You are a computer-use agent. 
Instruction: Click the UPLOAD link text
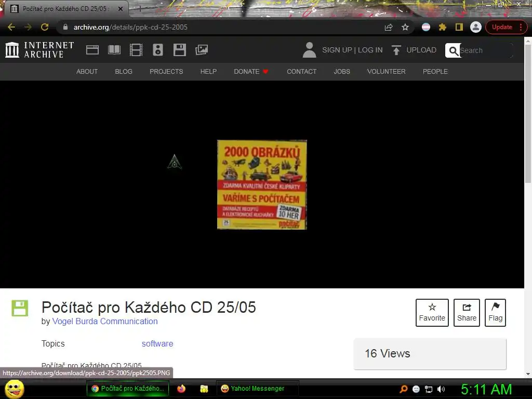pyautogui.click(x=421, y=50)
